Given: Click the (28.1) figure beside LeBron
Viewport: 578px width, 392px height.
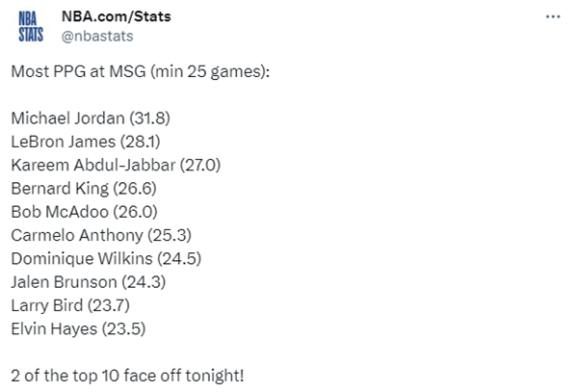Looking at the screenshot, I should point(142,142).
